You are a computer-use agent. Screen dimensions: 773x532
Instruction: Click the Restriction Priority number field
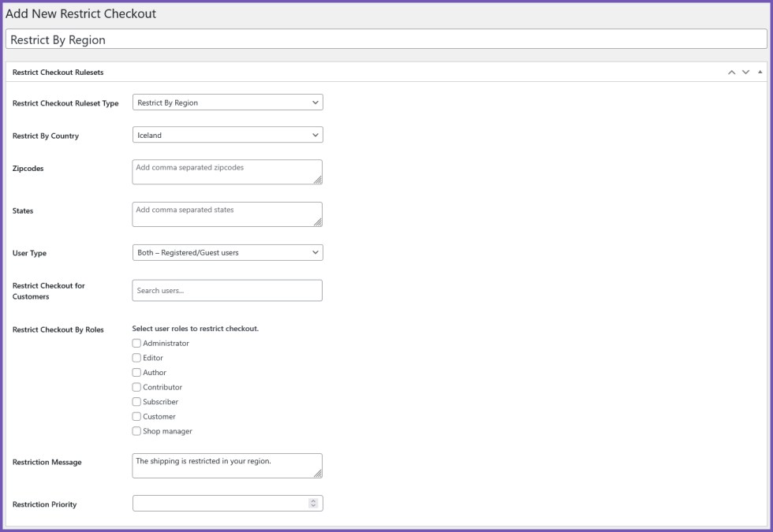[221, 501]
